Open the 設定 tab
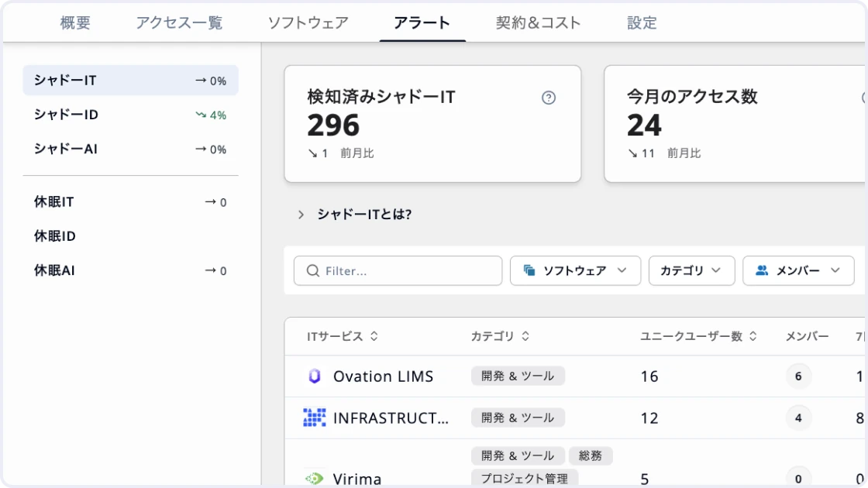Image resolution: width=868 pixels, height=488 pixels. (x=642, y=22)
